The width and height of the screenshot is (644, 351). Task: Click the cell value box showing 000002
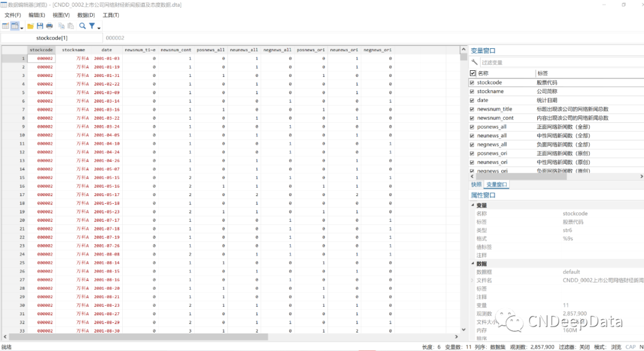coord(115,38)
